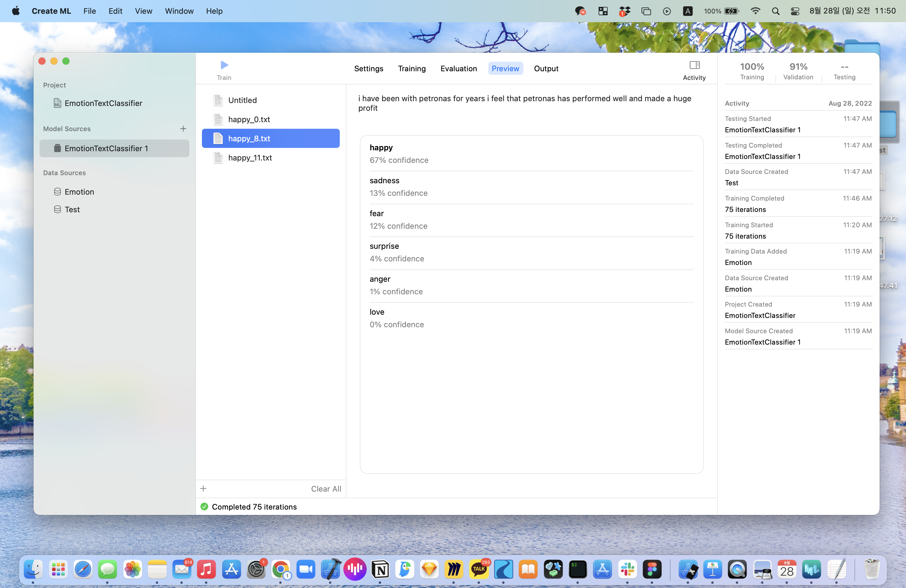906x588 pixels.
Task: Open the Emotion data source
Action: pos(114,192)
